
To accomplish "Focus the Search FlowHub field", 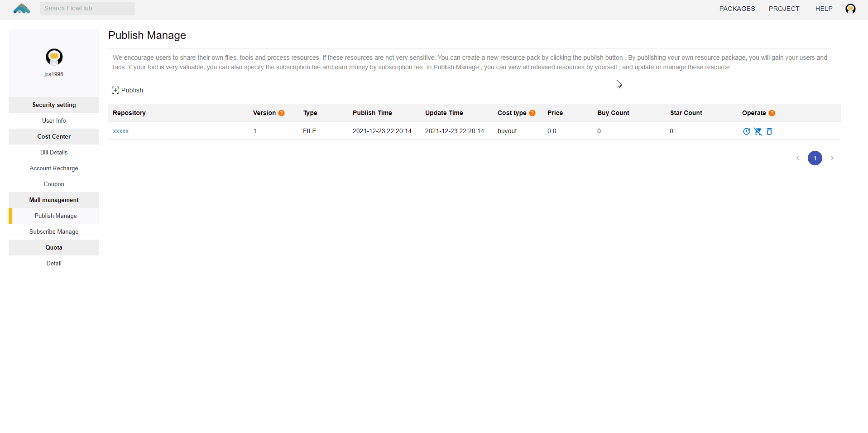I will pos(87,9).
